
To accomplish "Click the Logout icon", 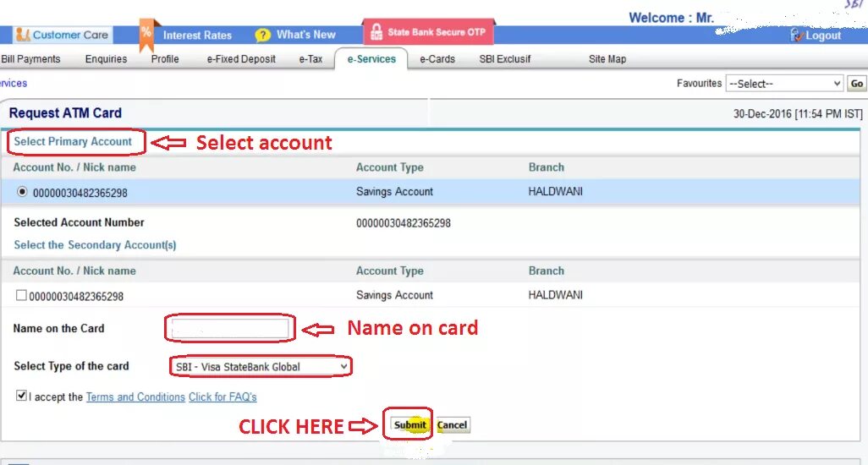I will click(x=797, y=35).
